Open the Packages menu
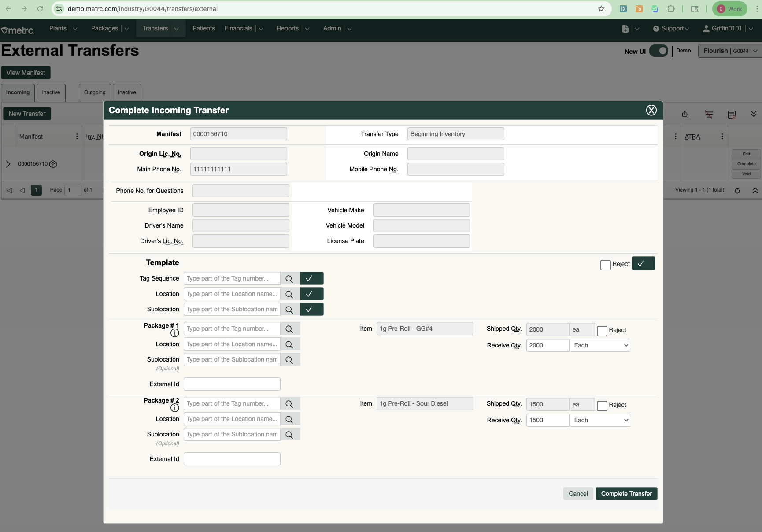The height and width of the screenshot is (532, 762). (105, 29)
